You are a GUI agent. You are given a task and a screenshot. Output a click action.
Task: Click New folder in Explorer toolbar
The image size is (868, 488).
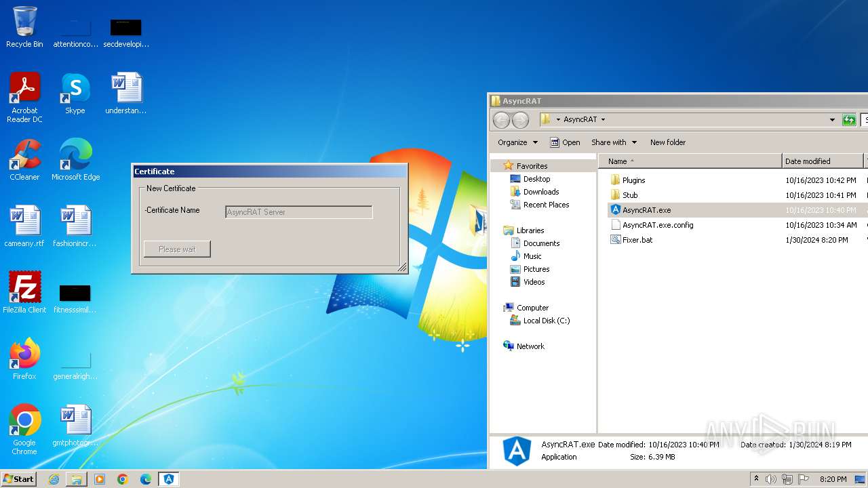(668, 142)
